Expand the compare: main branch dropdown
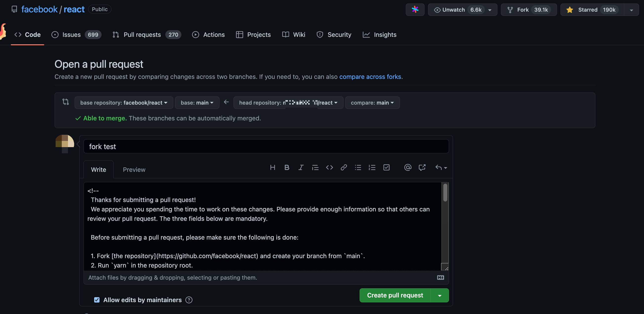The width and height of the screenshot is (644, 314). coord(372,103)
